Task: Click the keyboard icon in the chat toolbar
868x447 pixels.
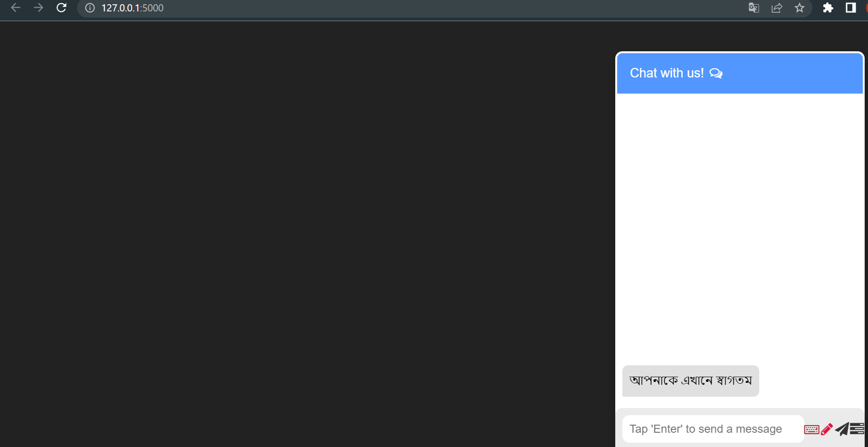Action: [x=812, y=429]
